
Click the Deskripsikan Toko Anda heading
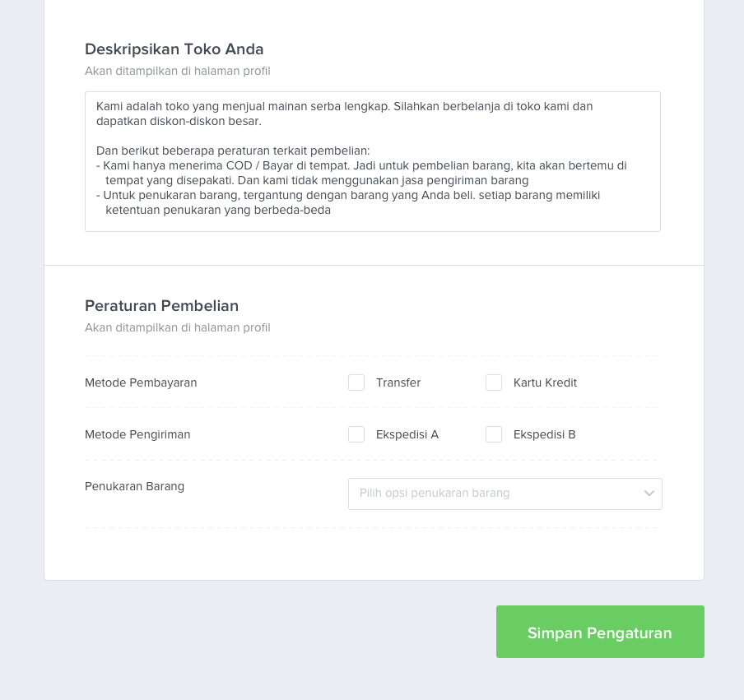coord(174,49)
